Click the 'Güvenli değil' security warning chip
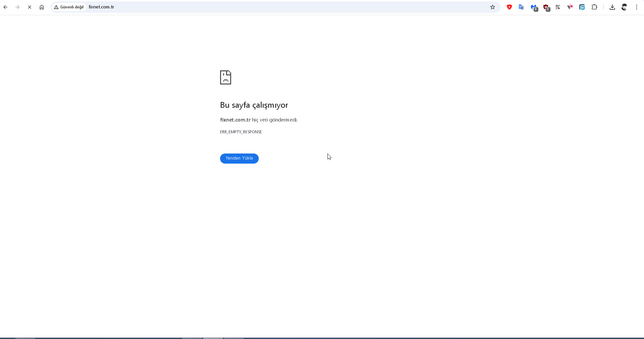The height and width of the screenshot is (339, 644). pos(69,7)
